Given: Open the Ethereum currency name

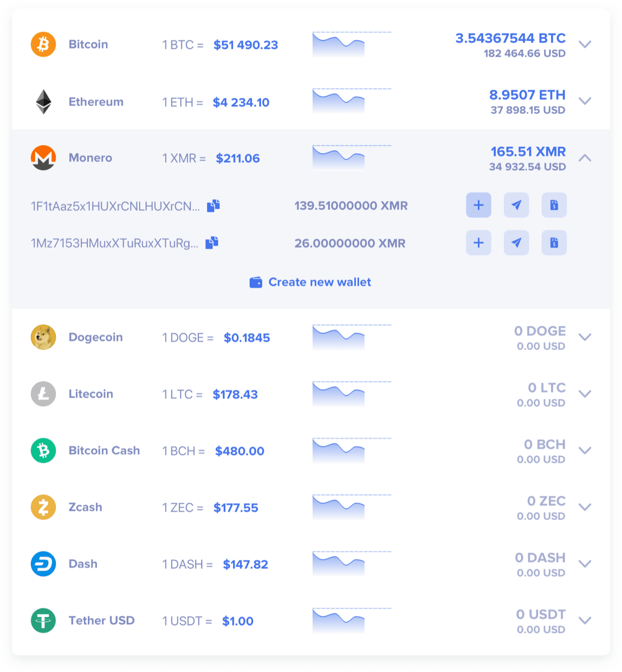Looking at the screenshot, I should [96, 102].
